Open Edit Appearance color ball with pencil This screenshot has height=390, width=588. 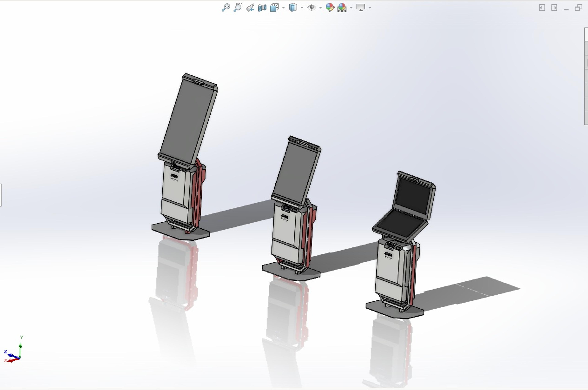tap(330, 8)
